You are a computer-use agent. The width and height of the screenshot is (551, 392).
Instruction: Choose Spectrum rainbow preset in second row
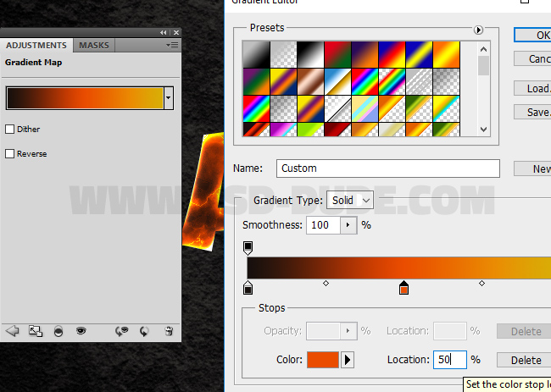365,81
